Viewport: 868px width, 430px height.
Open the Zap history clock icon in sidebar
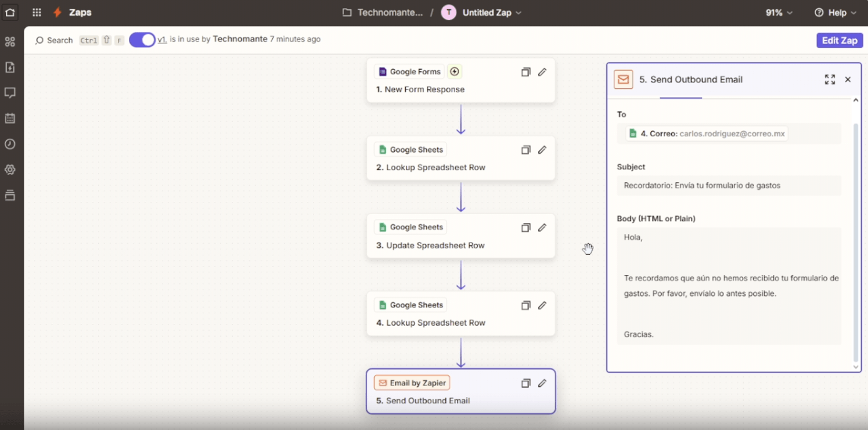[10, 144]
